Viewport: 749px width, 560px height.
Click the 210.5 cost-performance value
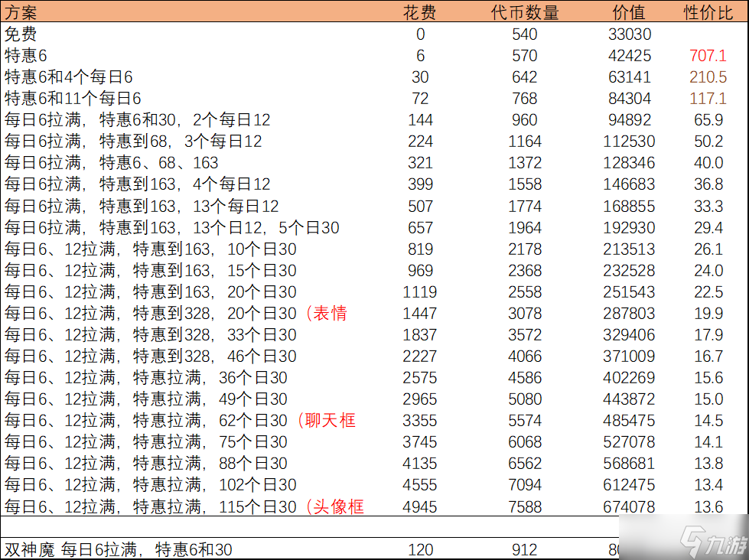[x=708, y=77]
